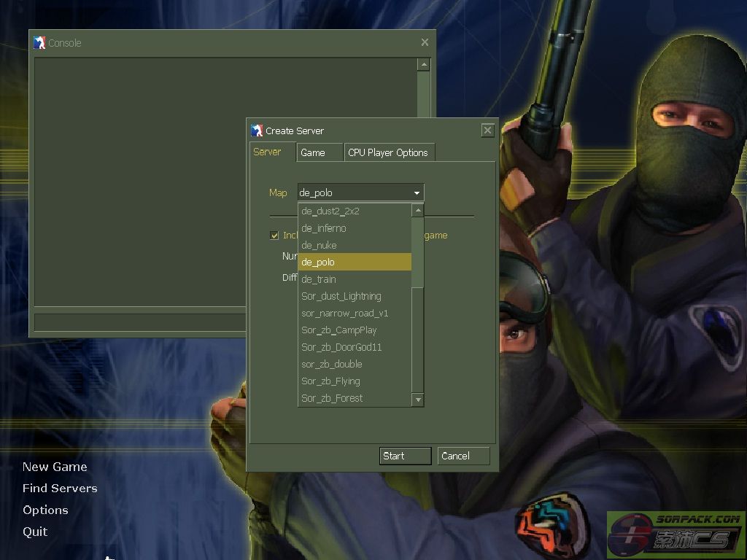The width and height of the screenshot is (747, 560).
Task: Open New Game from main menu
Action: click(x=55, y=467)
